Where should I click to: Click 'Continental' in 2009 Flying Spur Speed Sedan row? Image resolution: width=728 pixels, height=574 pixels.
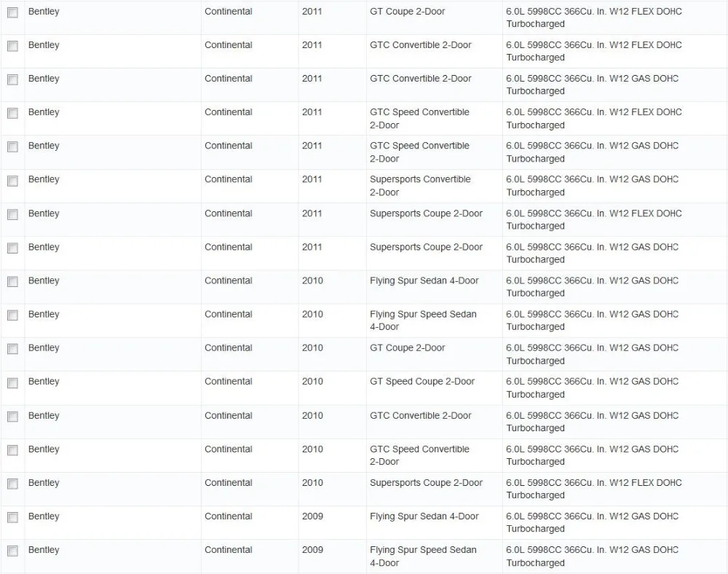[x=229, y=549]
